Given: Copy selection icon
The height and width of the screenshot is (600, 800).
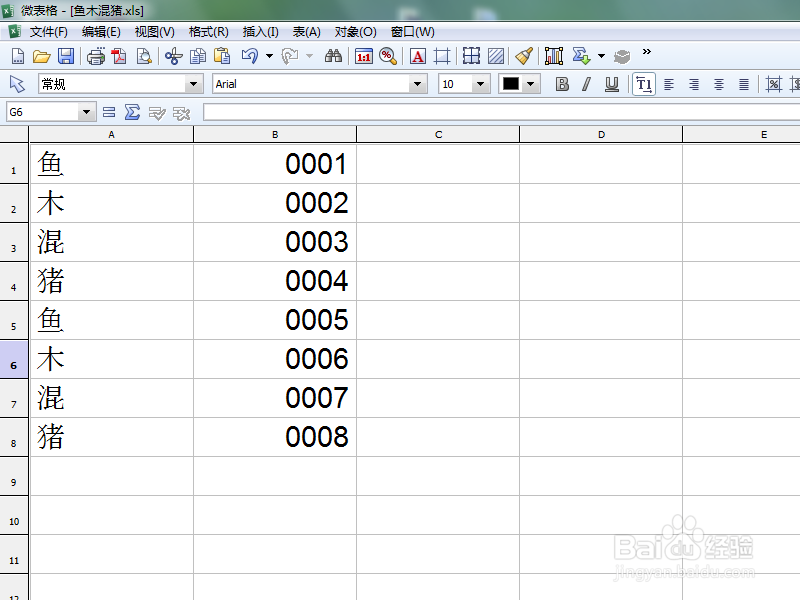Looking at the screenshot, I should coord(198,56).
